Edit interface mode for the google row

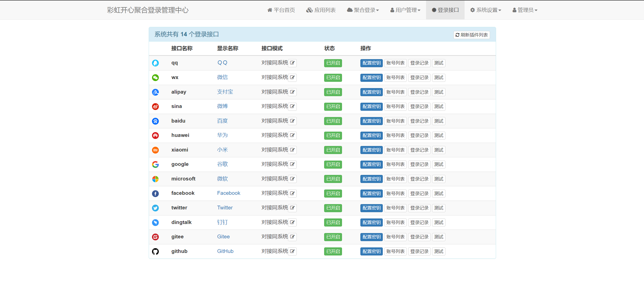[x=292, y=164]
